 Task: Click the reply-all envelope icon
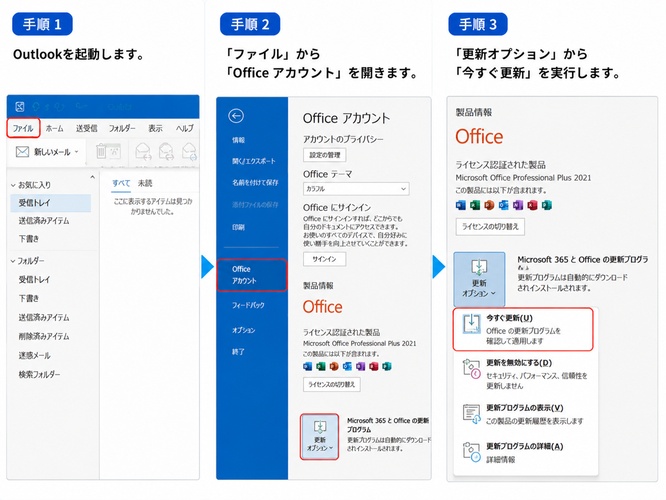pyautogui.click(x=166, y=151)
